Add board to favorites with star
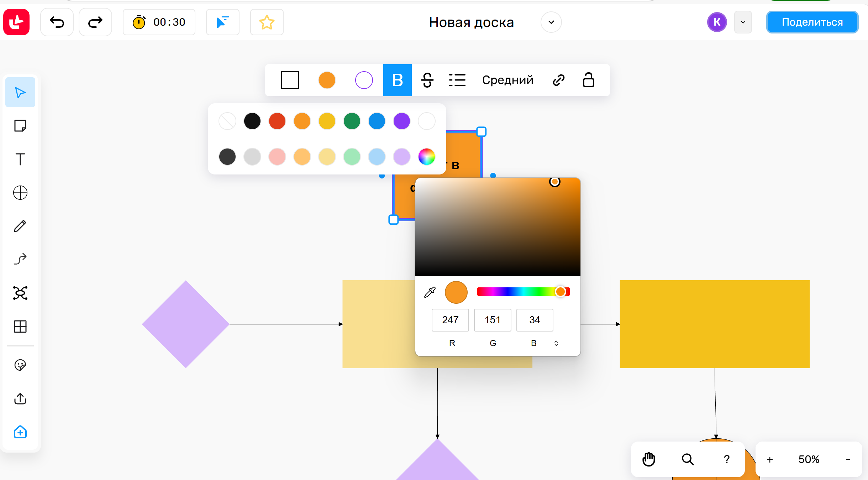The height and width of the screenshot is (480, 868). [267, 22]
